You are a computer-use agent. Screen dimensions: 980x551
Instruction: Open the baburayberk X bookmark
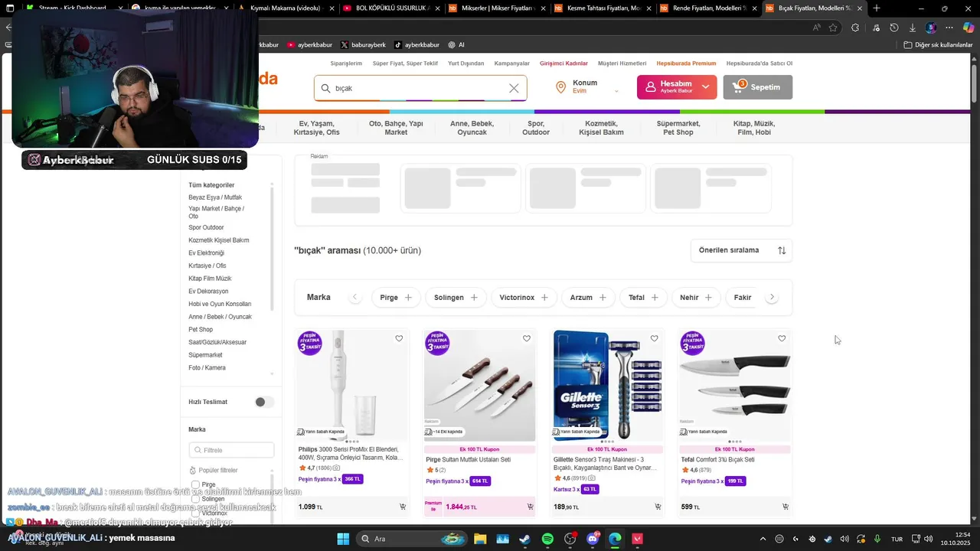[363, 44]
